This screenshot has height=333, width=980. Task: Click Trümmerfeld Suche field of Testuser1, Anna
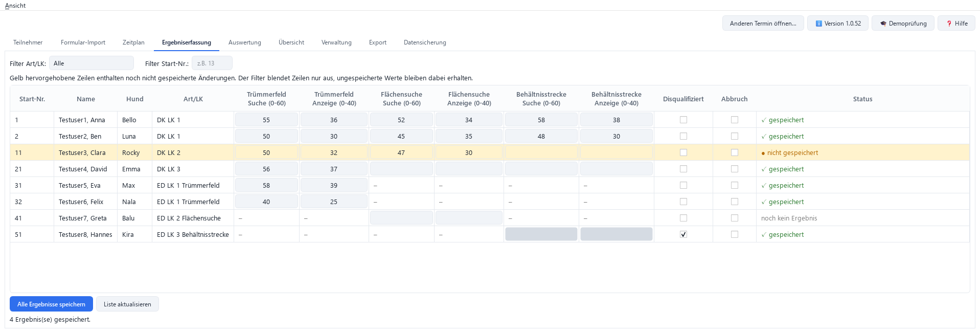click(x=266, y=120)
